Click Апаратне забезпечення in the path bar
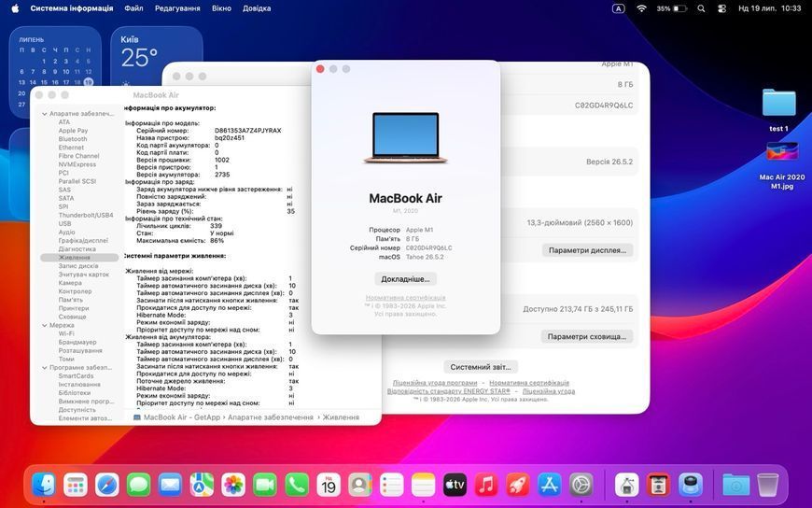 271,417
